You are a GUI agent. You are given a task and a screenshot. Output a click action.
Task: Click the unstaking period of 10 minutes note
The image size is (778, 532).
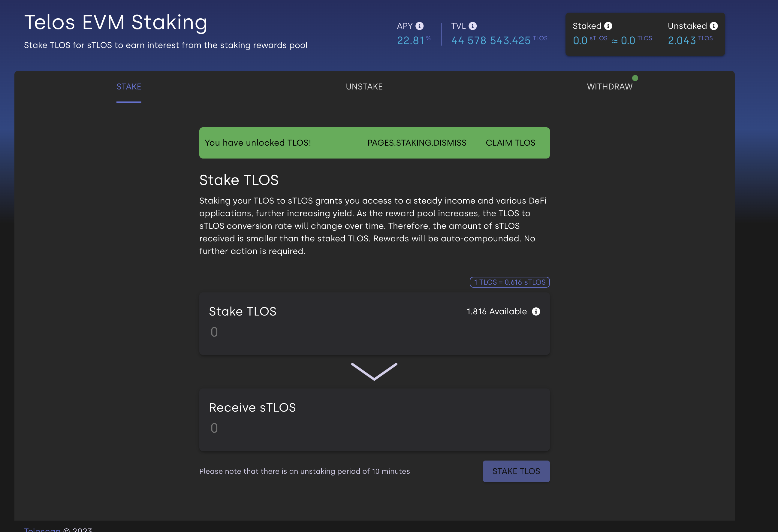click(304, 471)
